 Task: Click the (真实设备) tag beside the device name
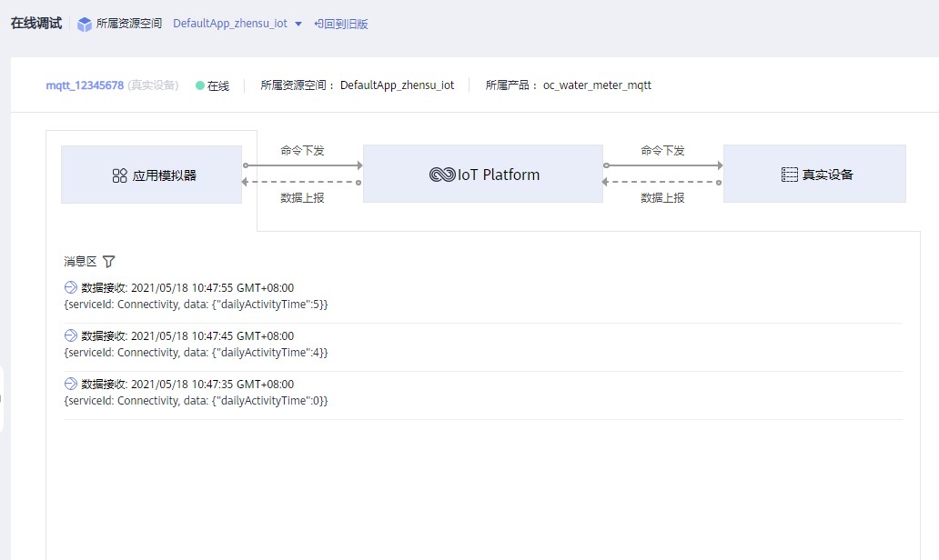click(153, 85)
